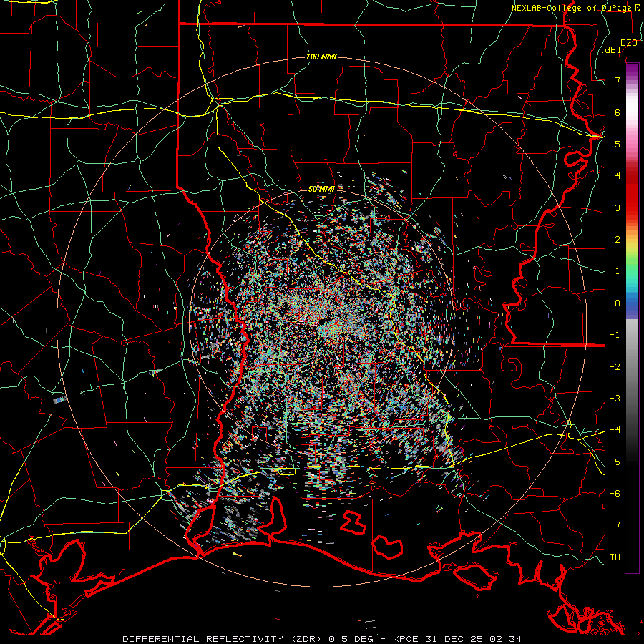Image resolution: width=644 pixels, height=644 pixels.
Task: Click the [dB] unit label
Action: pos(611,50)
